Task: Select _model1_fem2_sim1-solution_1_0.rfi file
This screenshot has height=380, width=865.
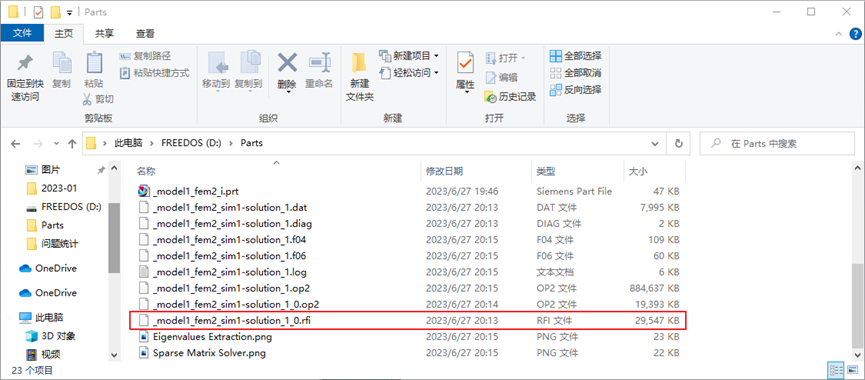Action: (x=408, y=320)
